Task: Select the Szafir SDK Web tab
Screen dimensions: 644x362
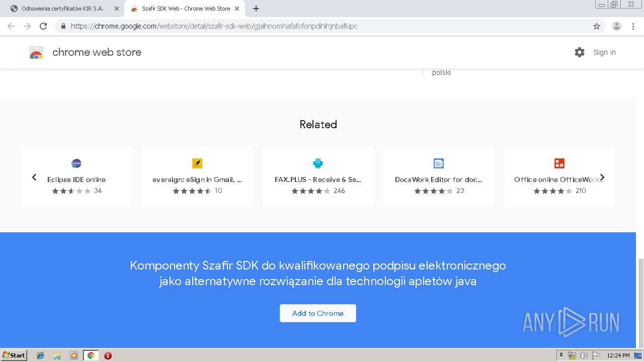Action: (x=186, y=9)
